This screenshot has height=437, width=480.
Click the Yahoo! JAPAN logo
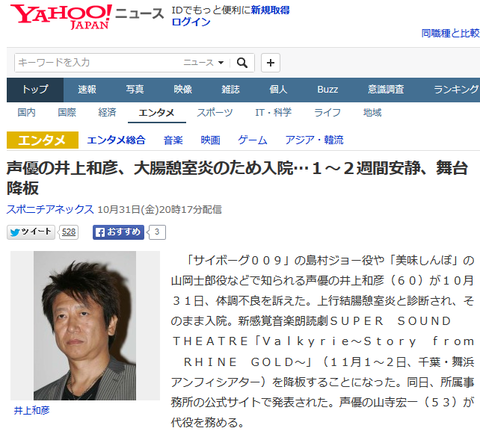tap(61, 17)
